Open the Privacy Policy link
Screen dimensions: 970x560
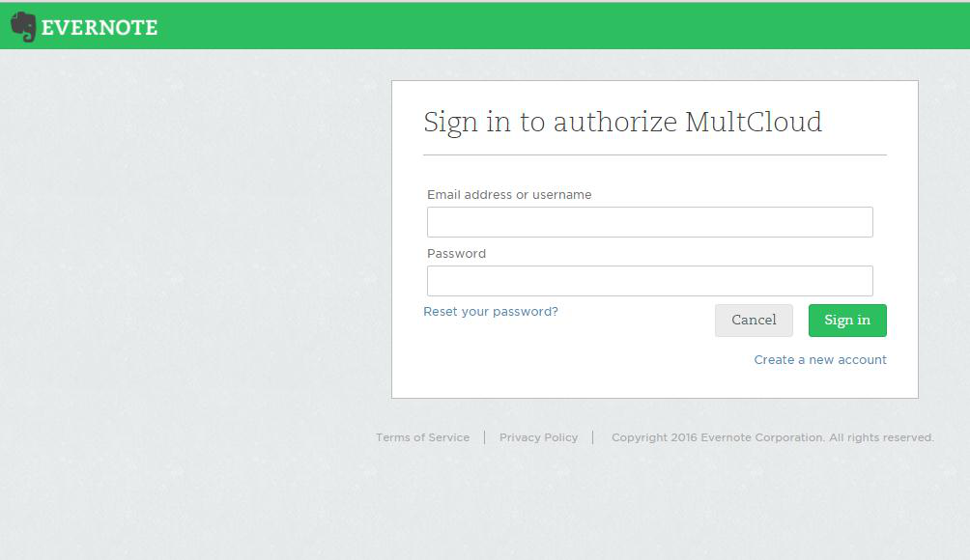point(538,437)
